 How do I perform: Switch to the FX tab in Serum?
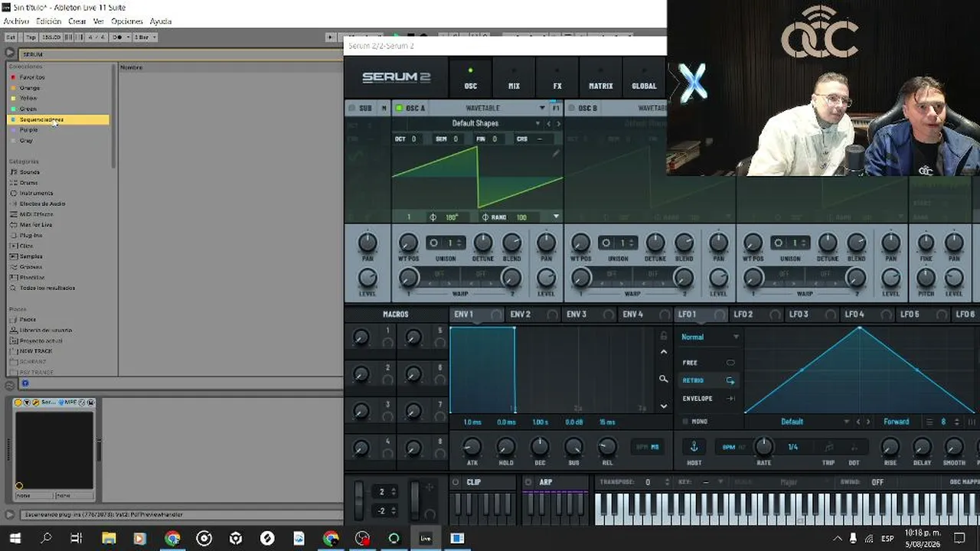pos(557,79)
